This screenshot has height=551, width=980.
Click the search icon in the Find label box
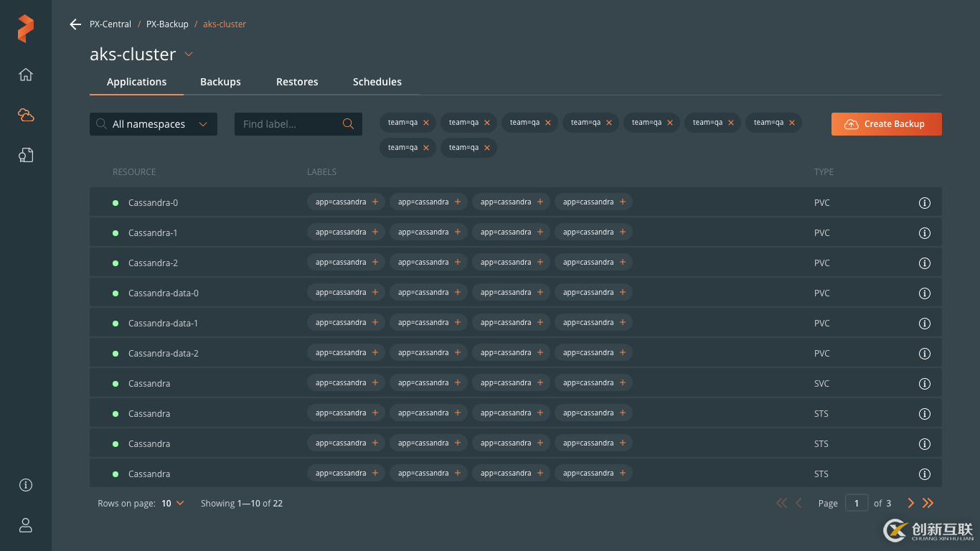click(348, 124)
